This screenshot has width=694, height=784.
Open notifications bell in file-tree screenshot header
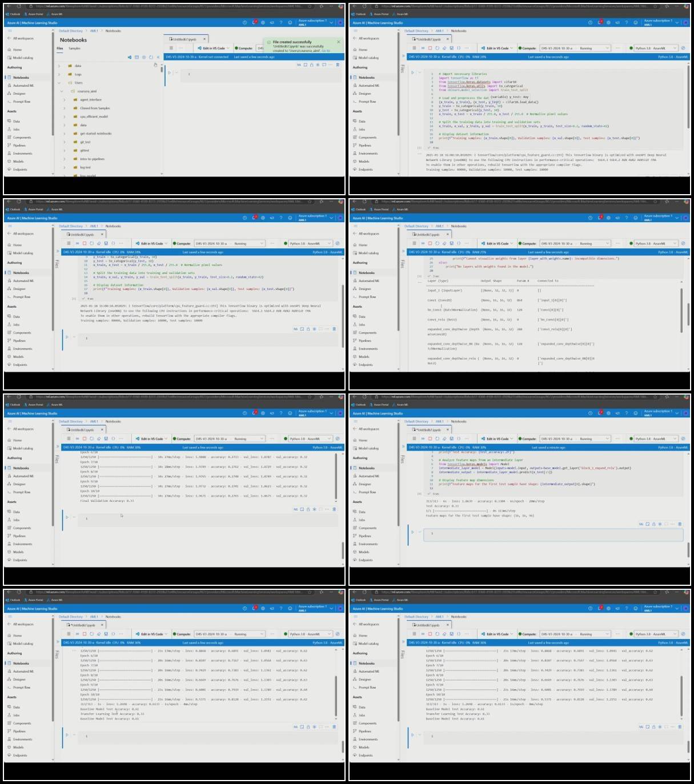[x=254, y=22]
